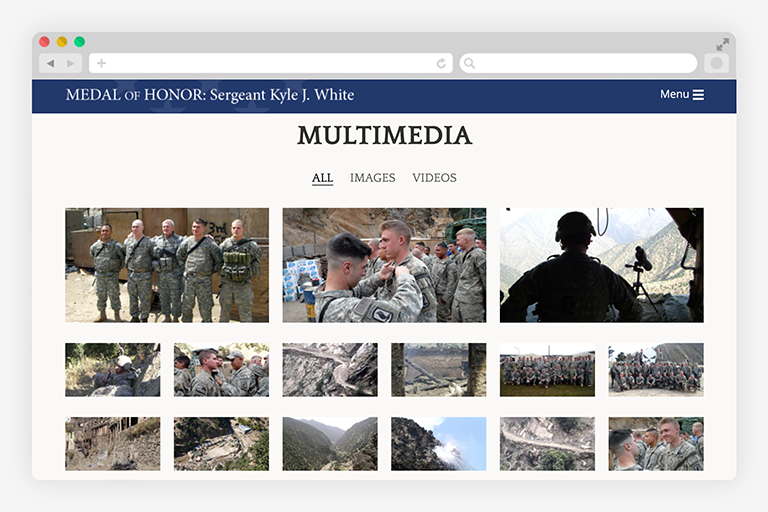Open thumbnail of smiling soldiers at ceremony
The image size is (768, 512).
tap(656, 444)
